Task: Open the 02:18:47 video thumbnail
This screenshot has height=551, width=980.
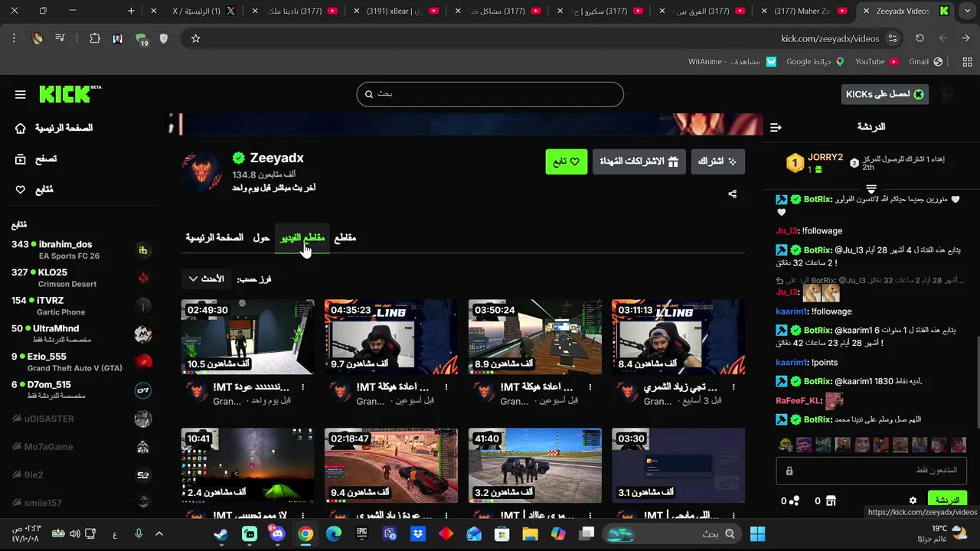Action: tap(391, 465)
